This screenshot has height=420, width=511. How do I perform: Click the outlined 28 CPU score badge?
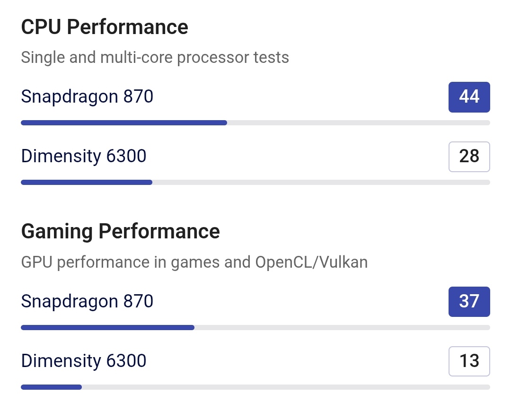[469, 157]
